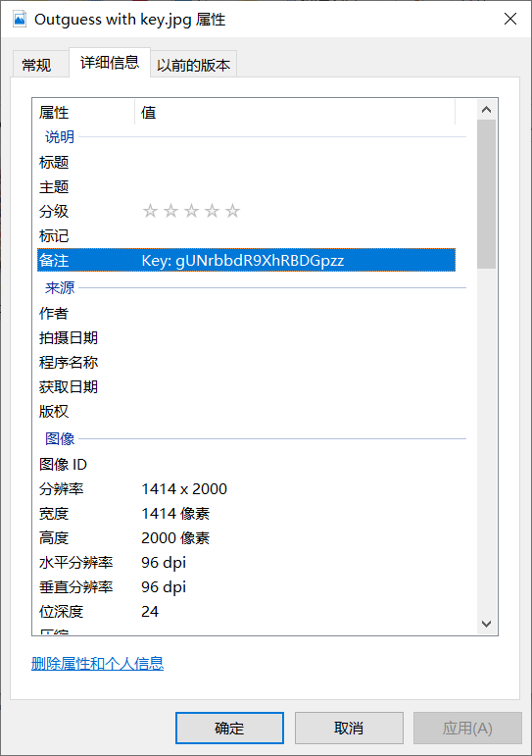
Task: Click the 确定 button
Action: click(x=229, y=728)
